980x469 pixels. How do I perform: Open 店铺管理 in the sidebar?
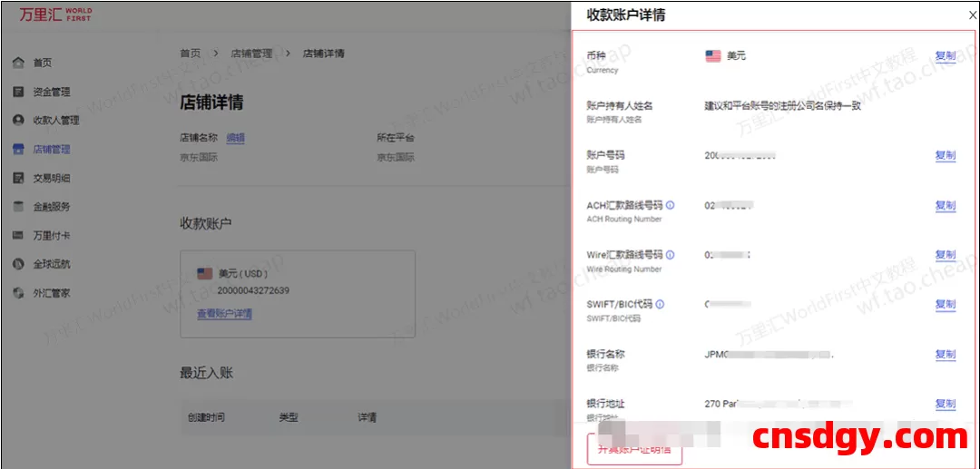click(51, 149)
